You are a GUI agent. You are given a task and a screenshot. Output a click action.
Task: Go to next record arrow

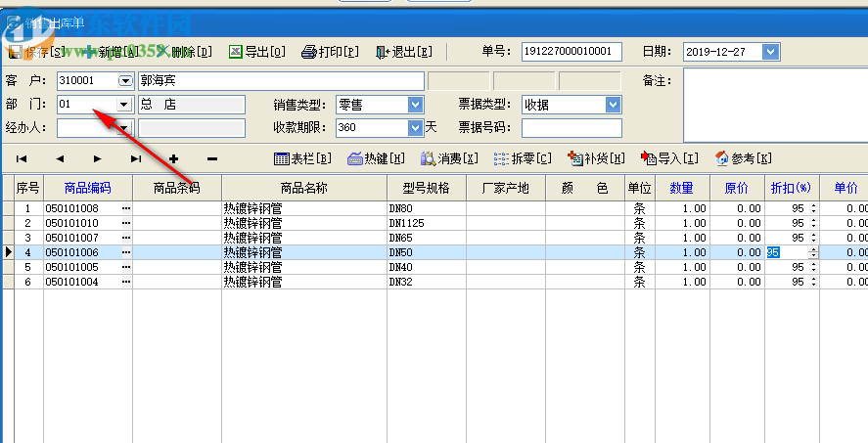(98, 158)
